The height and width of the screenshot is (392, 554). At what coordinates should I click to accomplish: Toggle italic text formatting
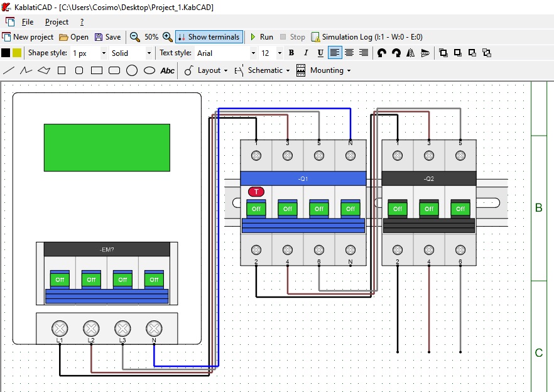pos(306,53)
